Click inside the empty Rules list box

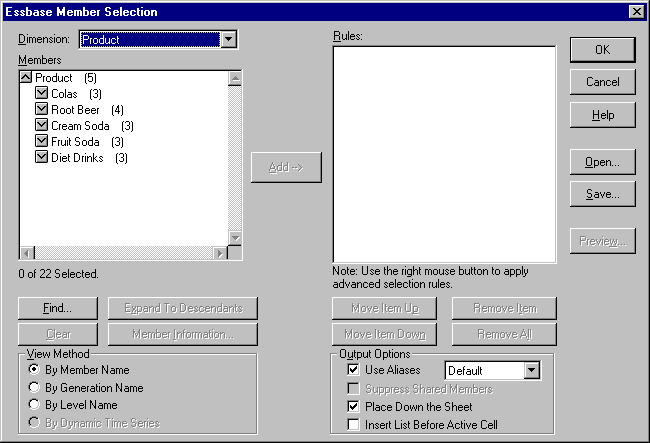click(x=443, y=155)
